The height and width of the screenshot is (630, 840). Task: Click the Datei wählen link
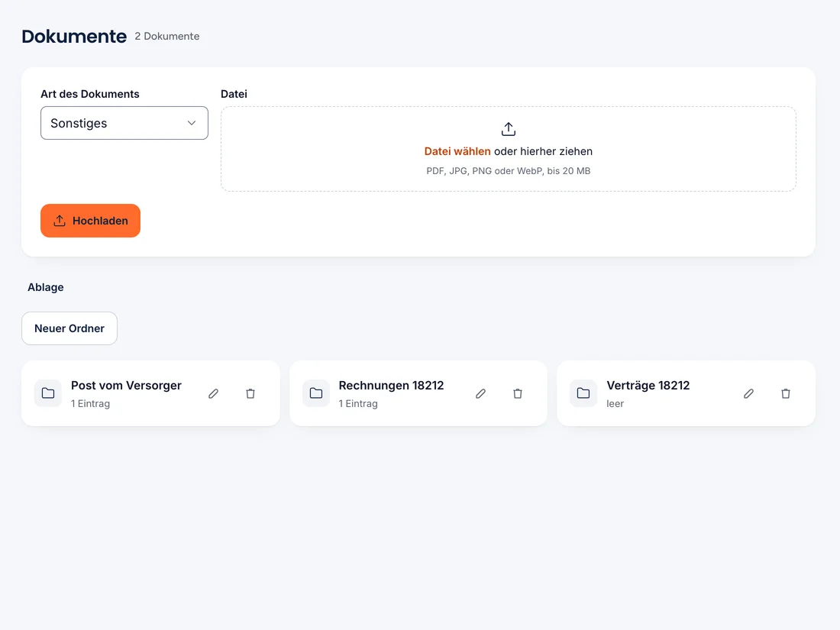pyautogui.click(x=457, y=152)
